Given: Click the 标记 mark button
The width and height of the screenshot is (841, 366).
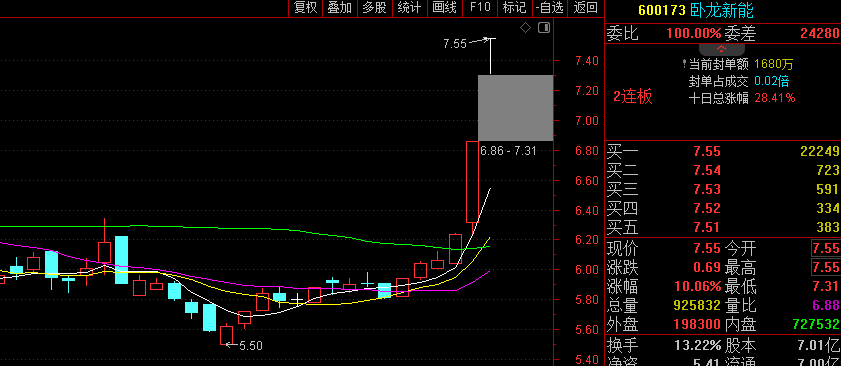Looking at the screenshot, I should (514, 8).
